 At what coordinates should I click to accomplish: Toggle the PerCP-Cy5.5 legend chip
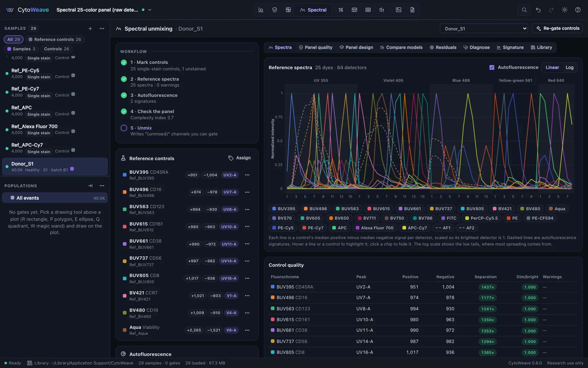pyautogui.click(x=481, y=218)
